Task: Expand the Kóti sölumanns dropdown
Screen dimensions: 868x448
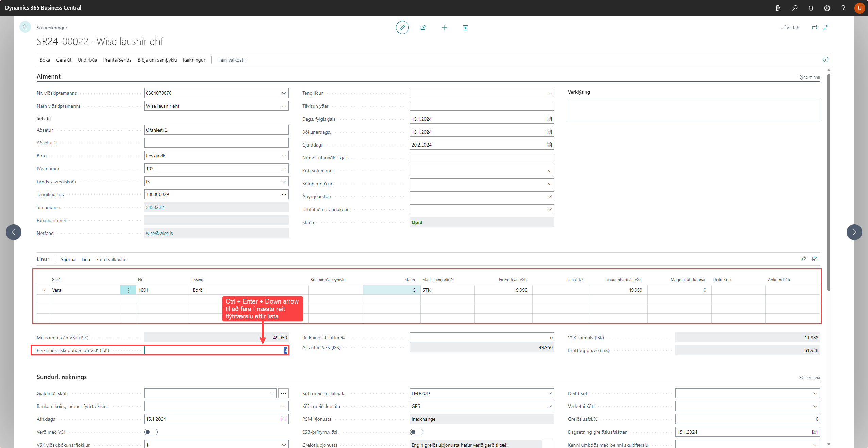Action: tap(549, 171)
